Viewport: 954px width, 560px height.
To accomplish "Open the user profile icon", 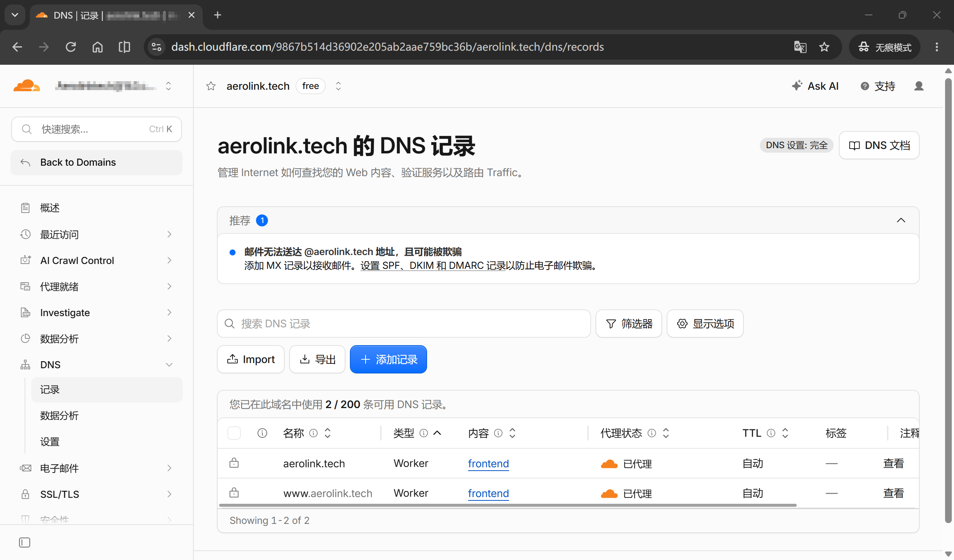I will (x=919, y=86).
